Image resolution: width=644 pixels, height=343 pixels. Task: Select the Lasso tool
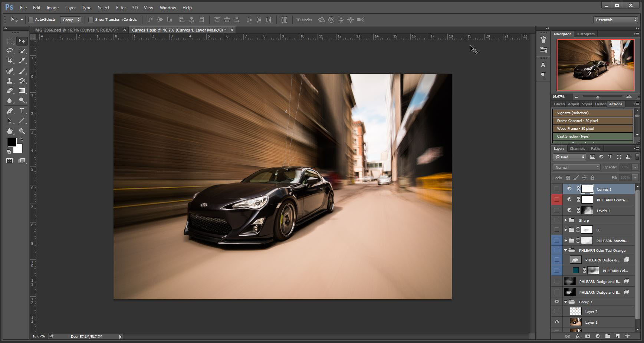coord(10,51)
